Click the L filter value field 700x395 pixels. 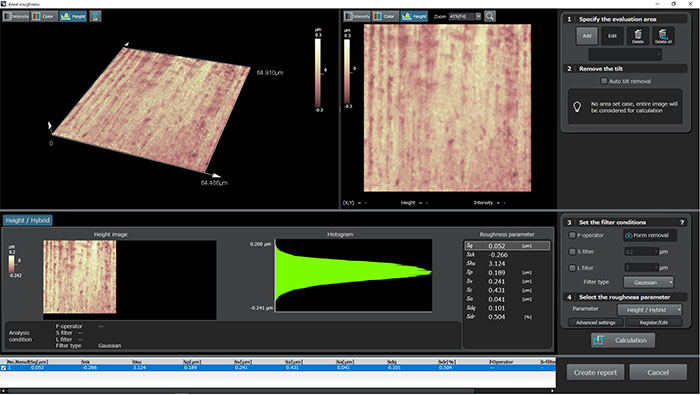point(641,268)
